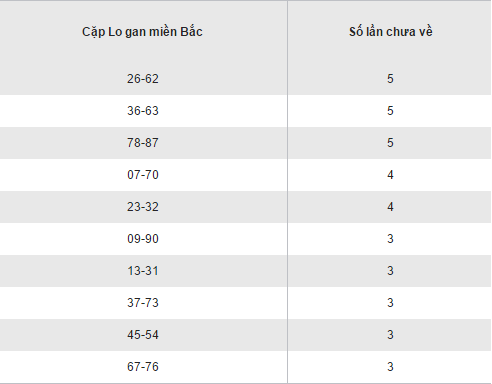Image resolution: width=492 pixels, height=384 pixels.
Task: Select the 13-31 pair cell
Action: [x=143, y=271]
